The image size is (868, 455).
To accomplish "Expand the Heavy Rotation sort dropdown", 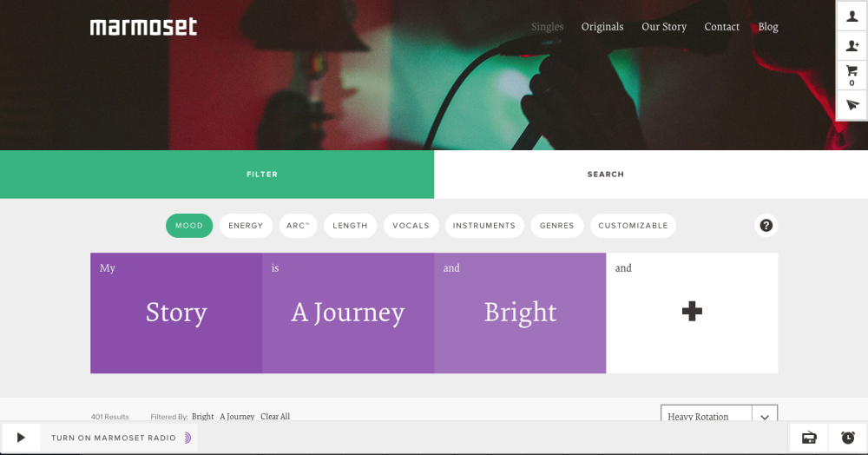I will (764, 417).
